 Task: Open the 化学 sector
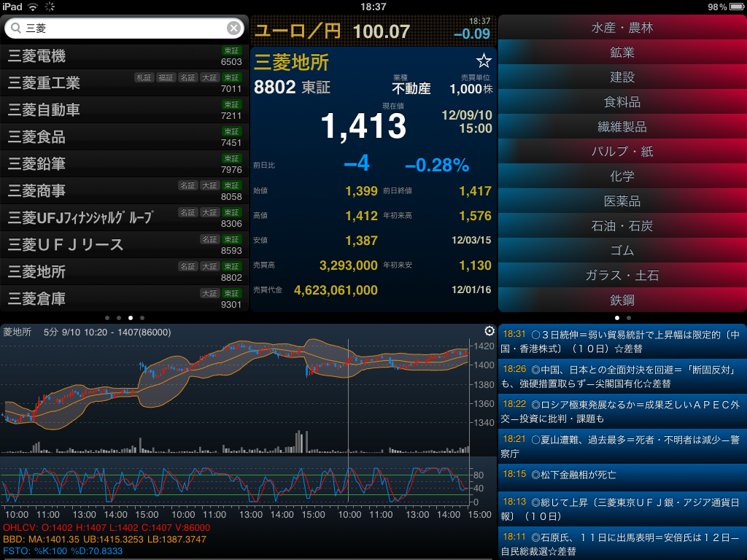click(x=622, y=176)
